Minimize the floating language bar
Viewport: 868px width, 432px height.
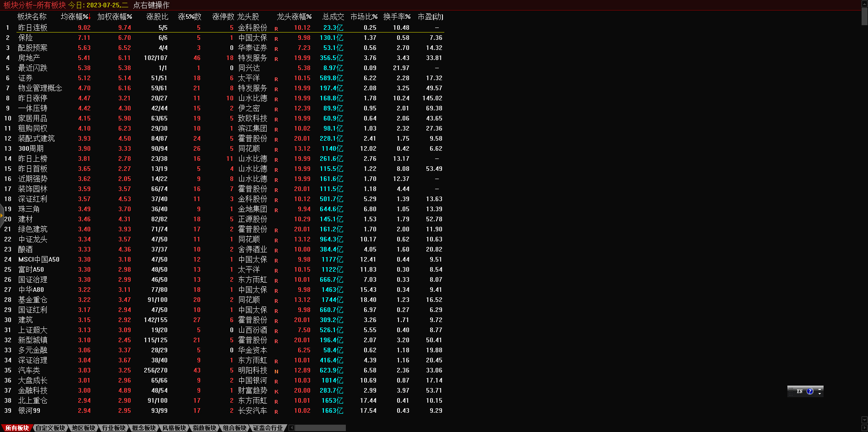pos(819,388)
